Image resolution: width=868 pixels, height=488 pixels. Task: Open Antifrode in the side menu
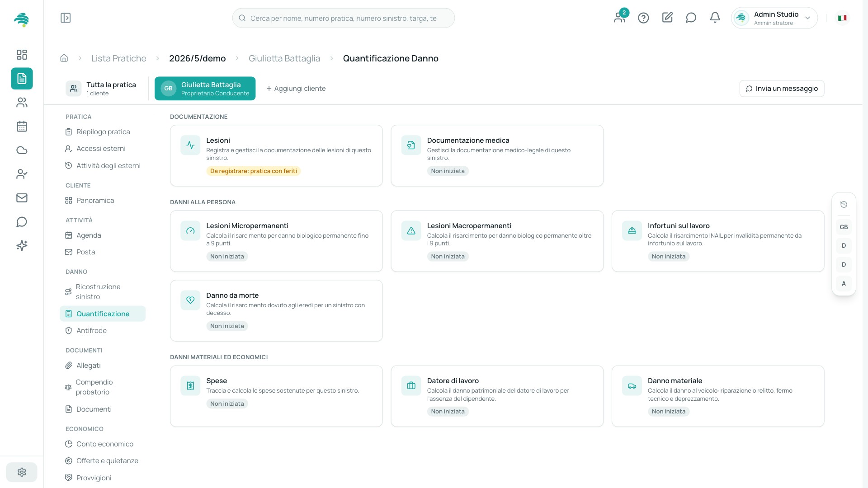[x=103, y=331]
